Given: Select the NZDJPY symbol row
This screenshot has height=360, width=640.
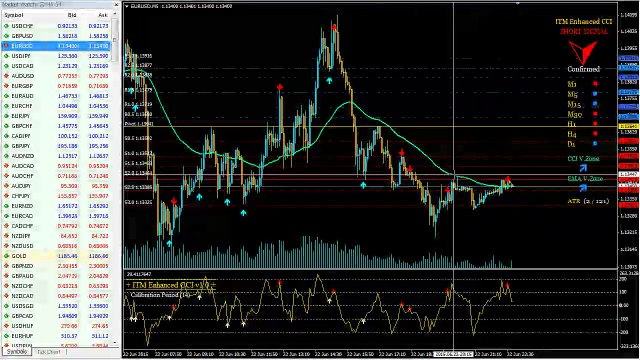Looking at the screenshot, I should 56,236.
